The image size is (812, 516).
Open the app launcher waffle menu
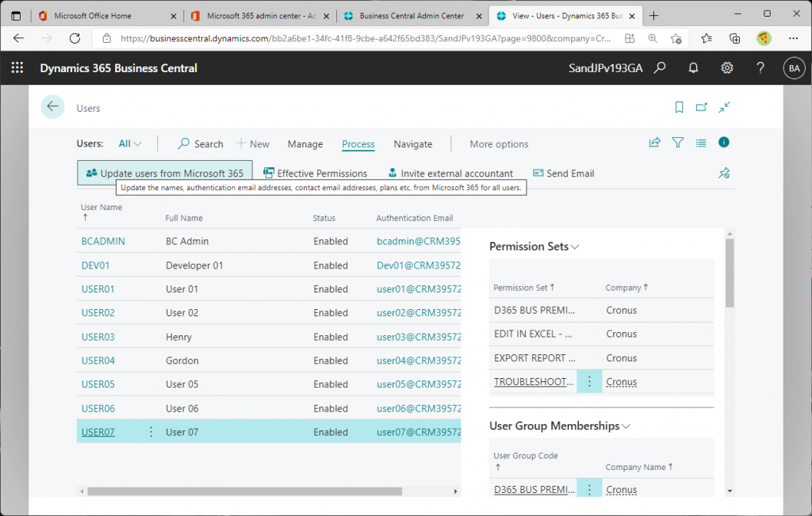pos(17,68)
